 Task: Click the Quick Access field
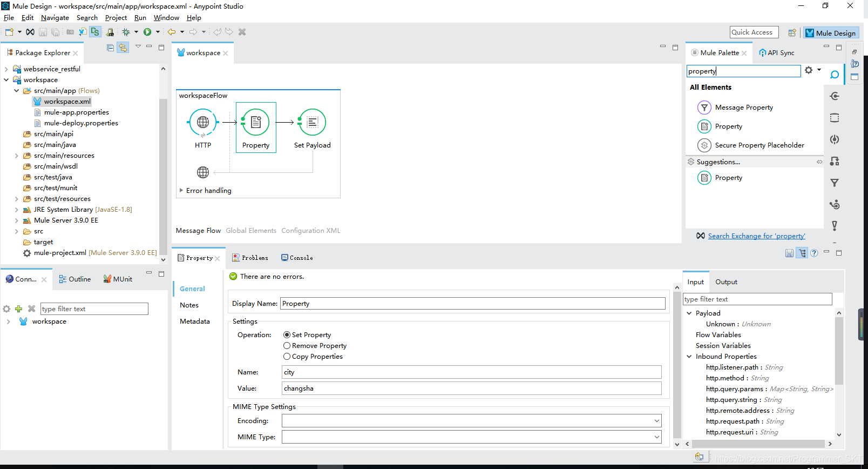tap(754, 32)
